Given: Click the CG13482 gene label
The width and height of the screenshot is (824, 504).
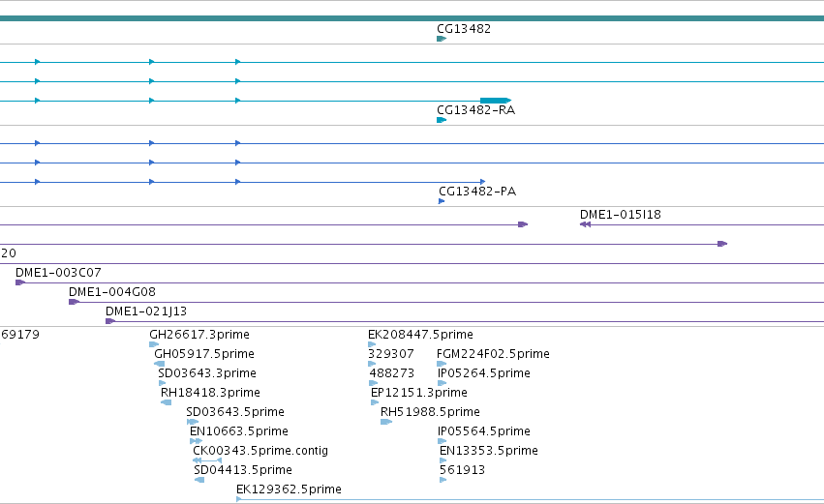Looking at the screenshot, I should click(464, 29).
